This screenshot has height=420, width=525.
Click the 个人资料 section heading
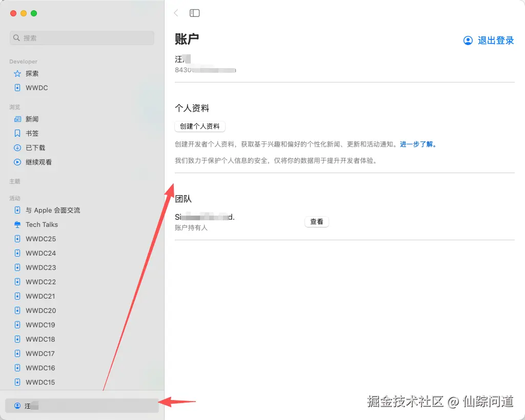coord(192,108)
